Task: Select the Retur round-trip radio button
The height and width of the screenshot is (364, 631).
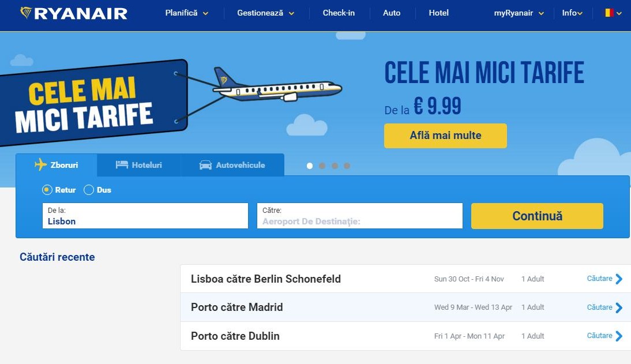Action: (46, 189)
